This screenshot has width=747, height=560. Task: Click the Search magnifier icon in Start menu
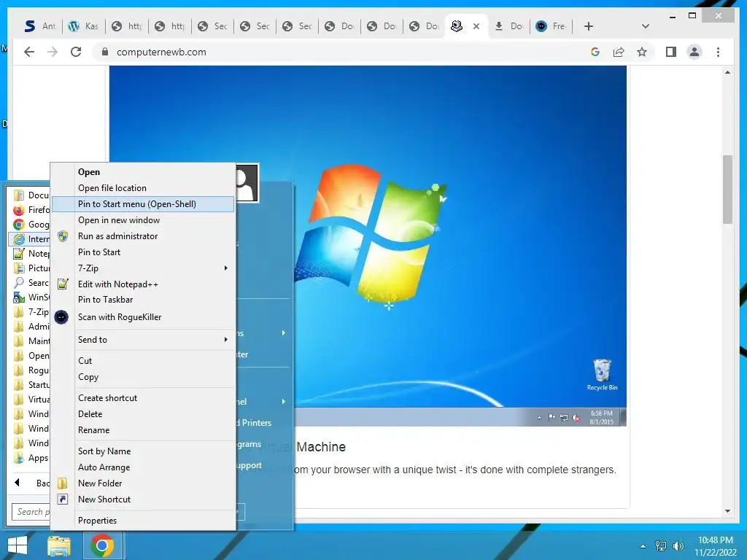(18, 283)
